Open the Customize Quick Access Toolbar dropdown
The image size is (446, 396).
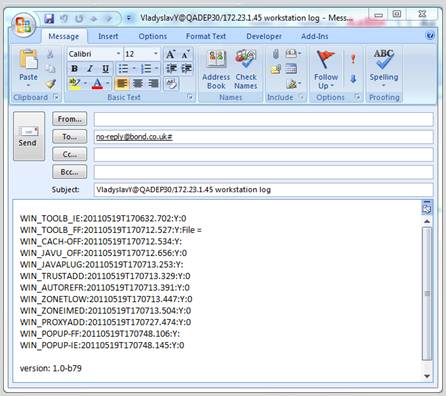click(129, 18)
